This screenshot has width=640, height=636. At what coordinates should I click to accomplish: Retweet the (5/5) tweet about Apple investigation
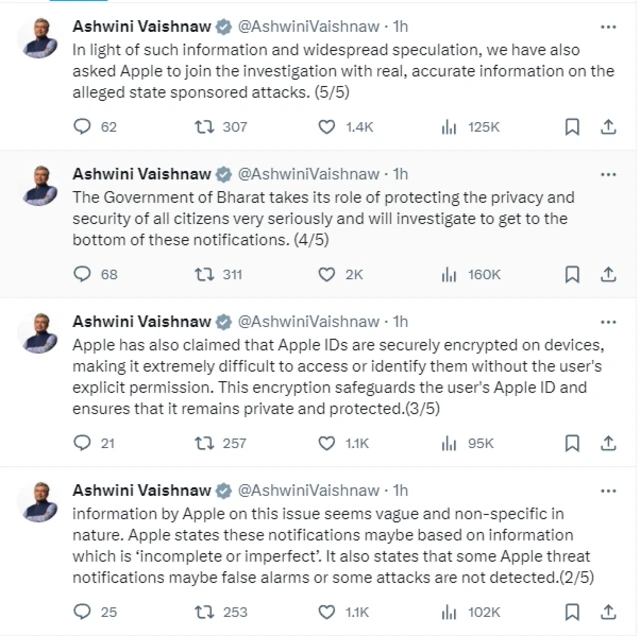(x=204, y=127)
